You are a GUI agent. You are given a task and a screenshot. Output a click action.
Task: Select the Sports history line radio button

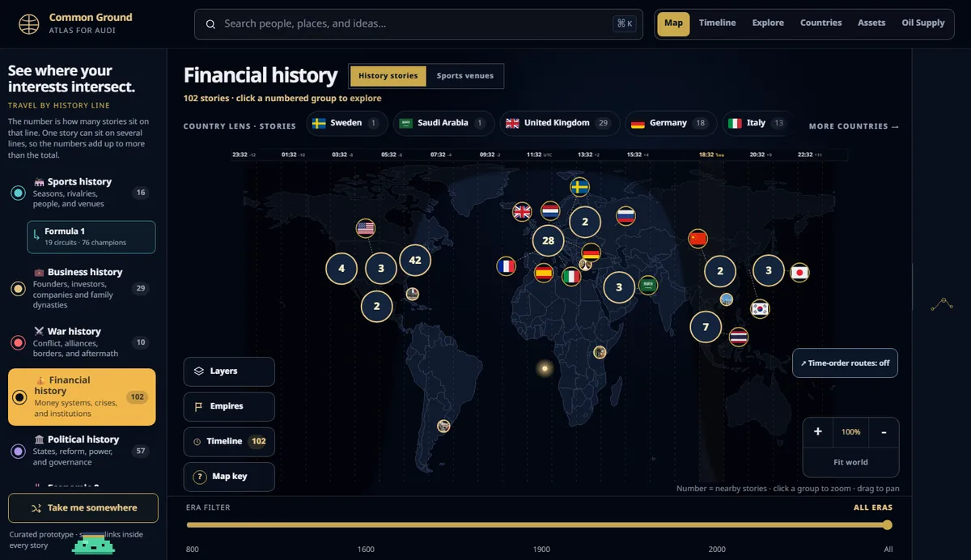[18, 193]
